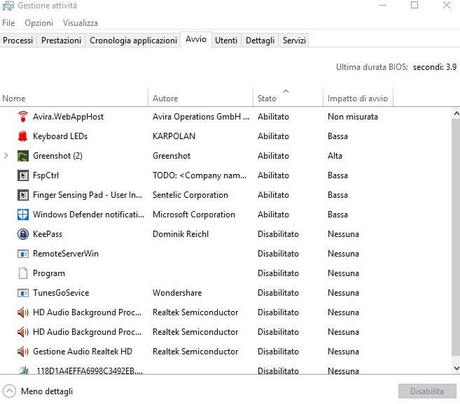
Task: Click the scrollbar down arrow
Action: click(x=456, y=368)
